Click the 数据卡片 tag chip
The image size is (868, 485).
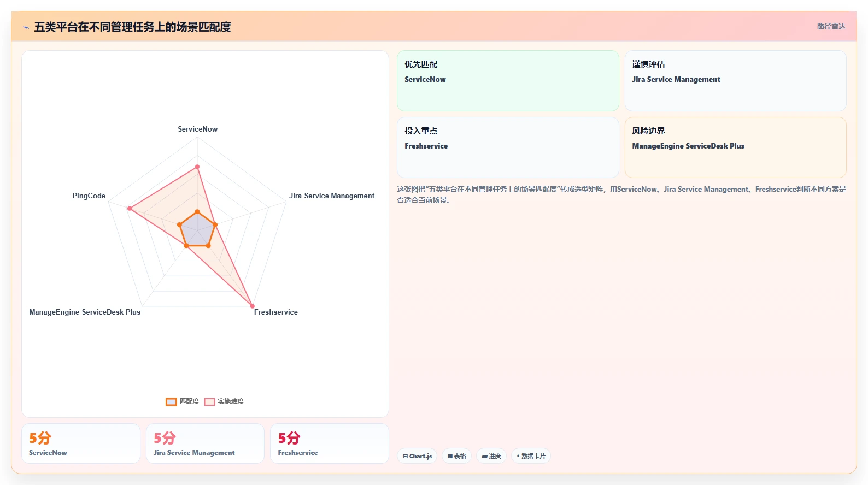tap(531, 456)
